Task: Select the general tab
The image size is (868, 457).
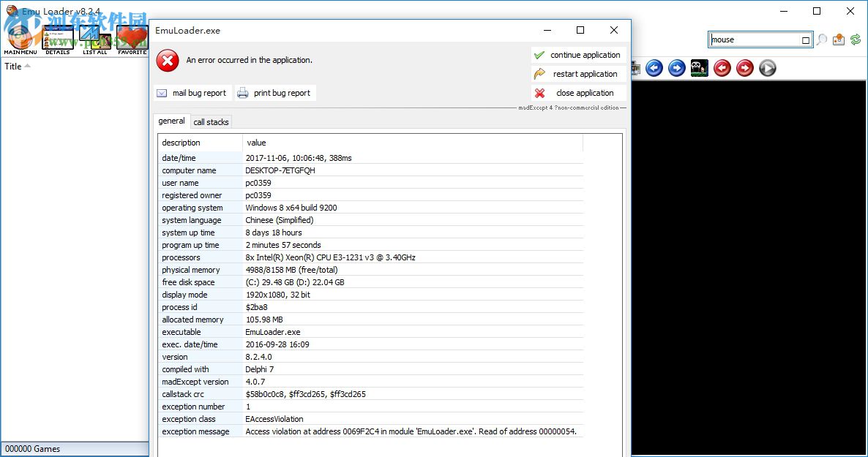Action: [x=171, y=121]
